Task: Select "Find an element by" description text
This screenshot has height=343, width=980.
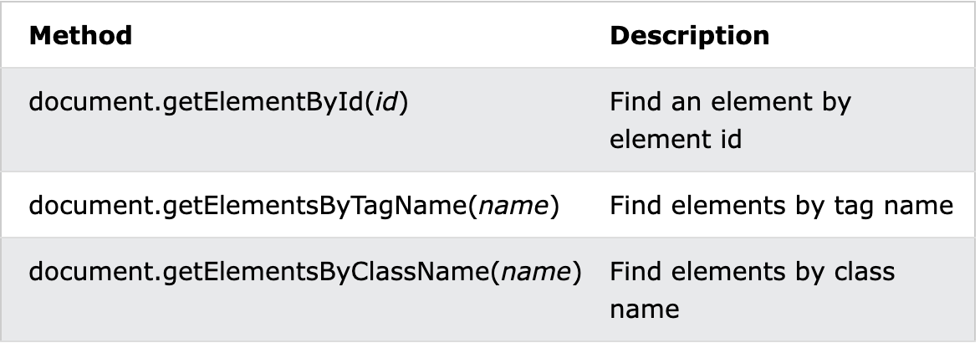Action: click(730, 103)
